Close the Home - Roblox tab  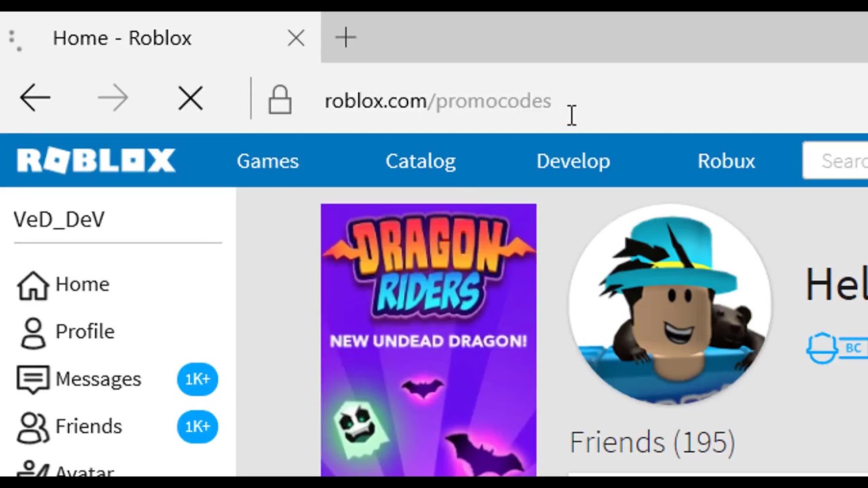[x=296, y=38]
